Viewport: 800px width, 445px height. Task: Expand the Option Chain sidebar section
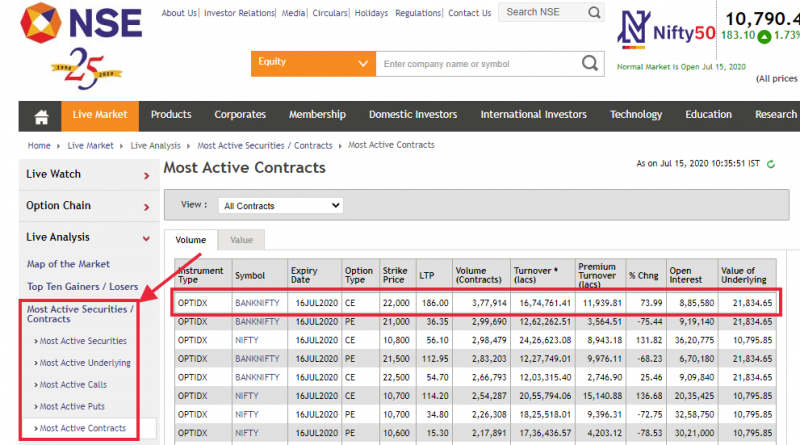click(88, 206)
